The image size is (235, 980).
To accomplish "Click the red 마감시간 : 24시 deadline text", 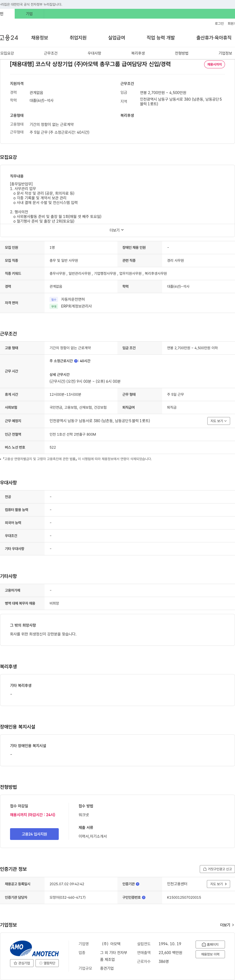I will [x=33, y=814].
